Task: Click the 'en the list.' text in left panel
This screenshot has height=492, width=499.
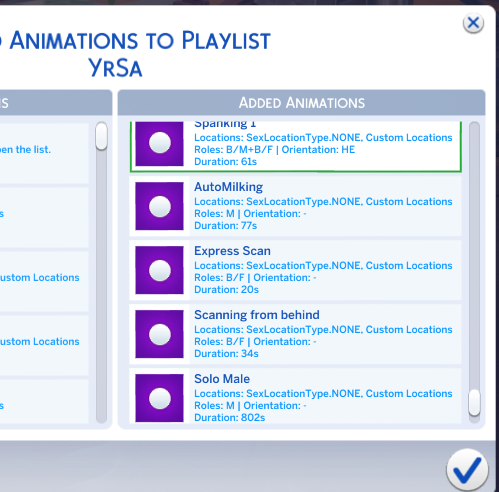Action: pyautogui.click(x=25, y=150)
